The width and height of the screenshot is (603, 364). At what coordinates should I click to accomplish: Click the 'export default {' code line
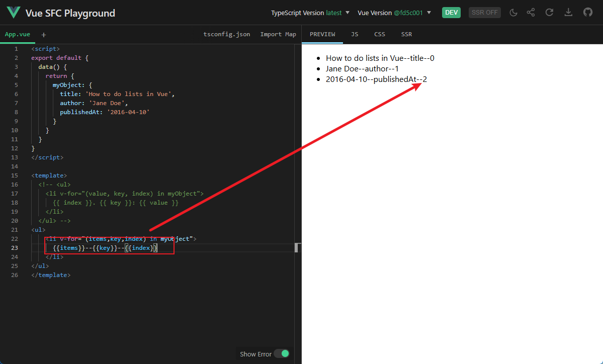[x=60, y=58]
